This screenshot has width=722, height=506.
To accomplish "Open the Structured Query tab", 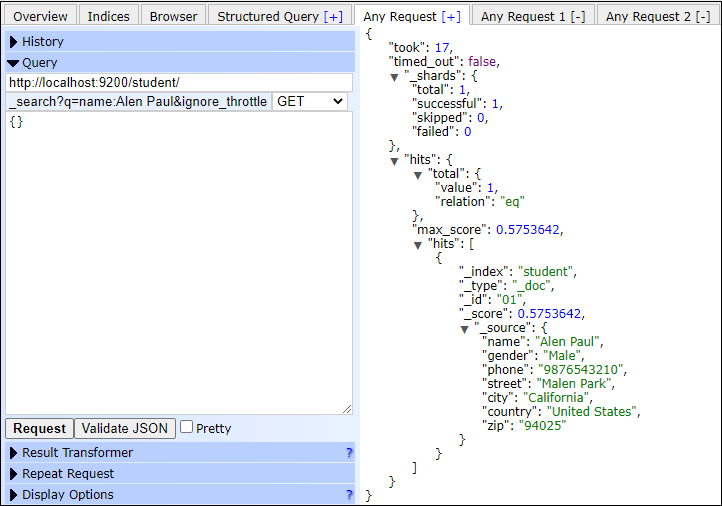I will coord(280,16).
